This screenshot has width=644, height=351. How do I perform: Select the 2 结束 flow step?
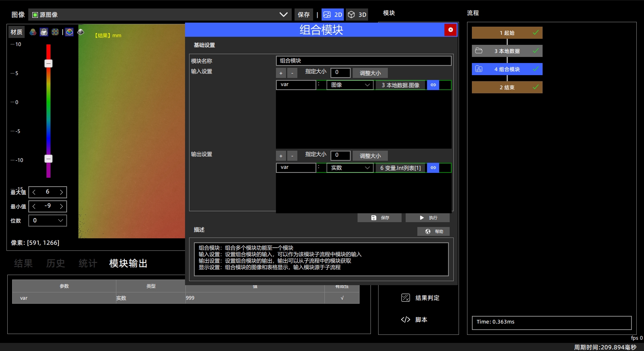tap(507, 87)
